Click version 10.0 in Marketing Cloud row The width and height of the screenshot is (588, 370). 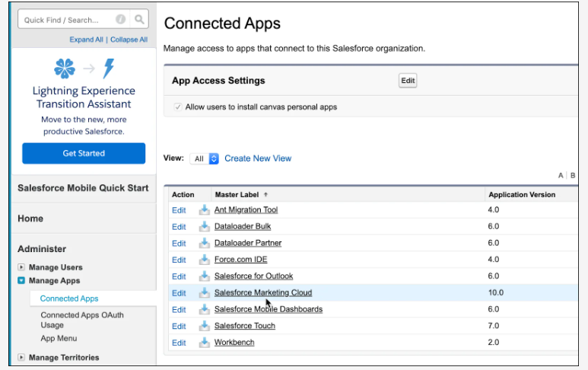point(495,292)
